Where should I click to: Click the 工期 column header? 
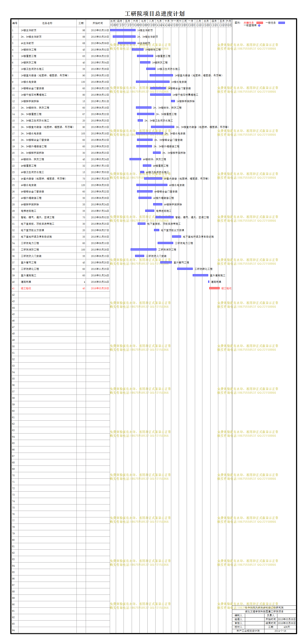(x=81, y=23)
